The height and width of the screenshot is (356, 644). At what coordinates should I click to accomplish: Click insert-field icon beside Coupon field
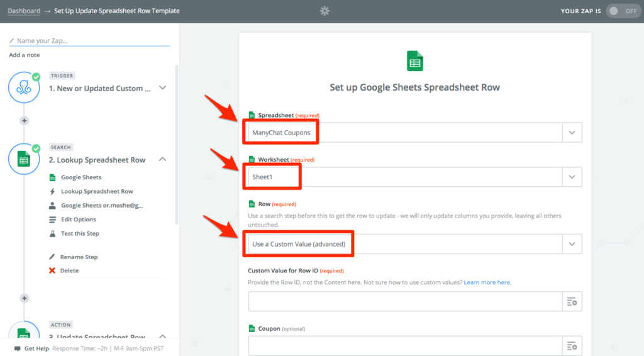coord(572,346)
